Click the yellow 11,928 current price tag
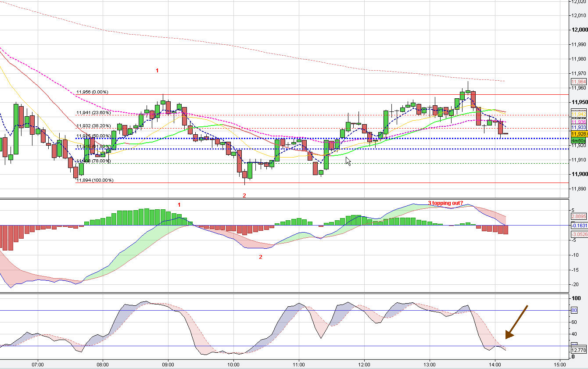The image size is (588, 369). pos(579,133)
